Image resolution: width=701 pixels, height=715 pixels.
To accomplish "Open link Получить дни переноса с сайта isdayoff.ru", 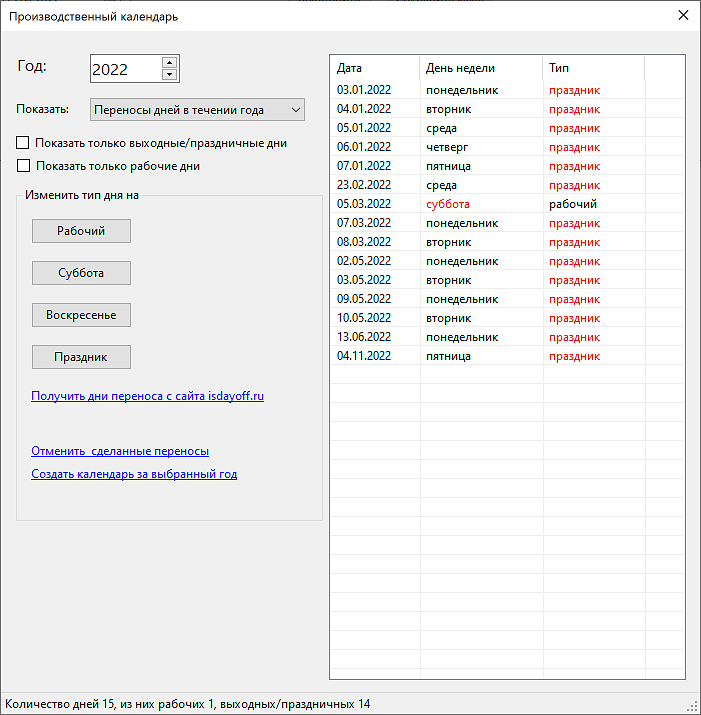I will click(x=147, y=396).
